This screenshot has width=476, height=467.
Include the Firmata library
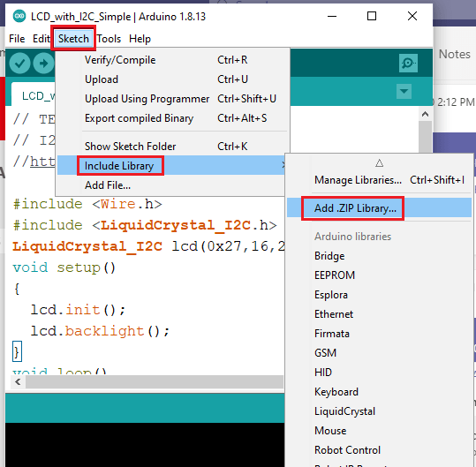(x=379, y=334)
